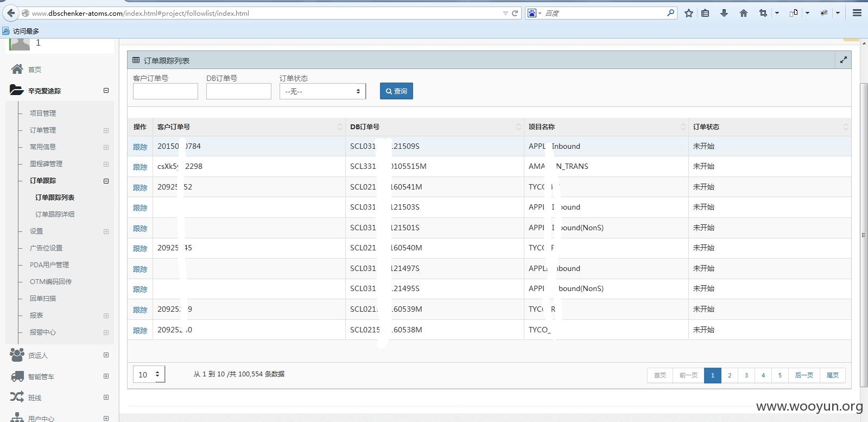
Task: Click the 用户中心 sitemap icon
Action: click(17, 418)
